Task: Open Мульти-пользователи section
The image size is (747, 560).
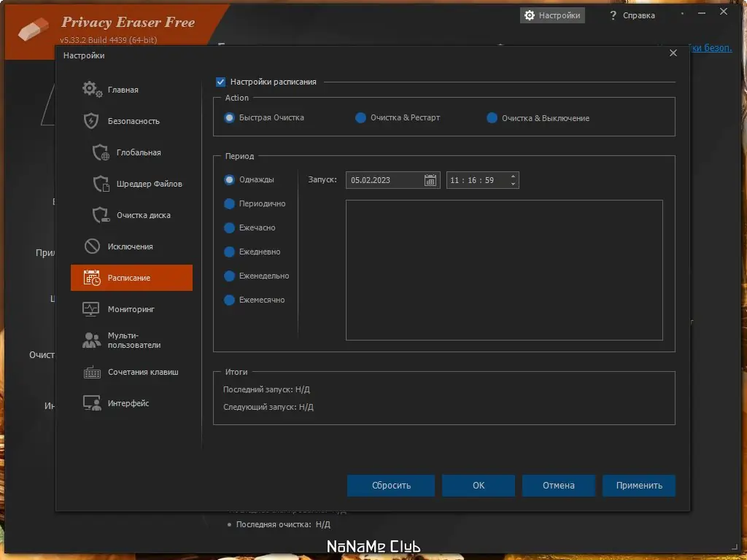Action: click(x=131, y=341)
